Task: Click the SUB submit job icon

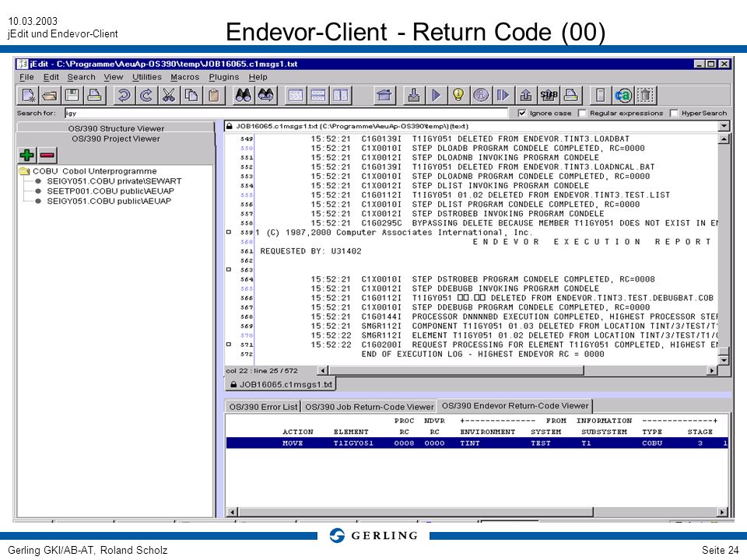Action: point(549,96)
